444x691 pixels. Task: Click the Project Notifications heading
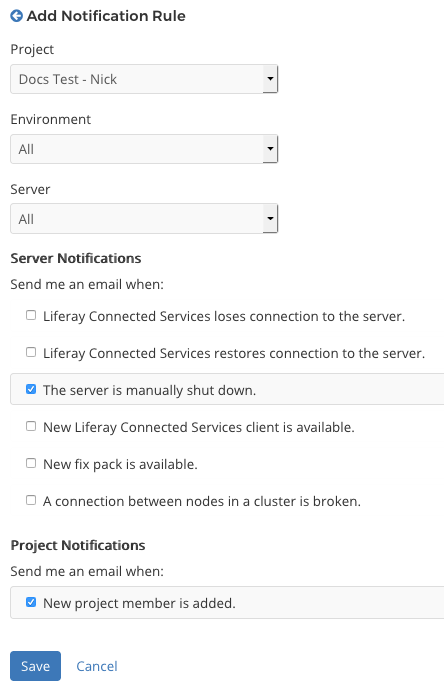[78, 545]
